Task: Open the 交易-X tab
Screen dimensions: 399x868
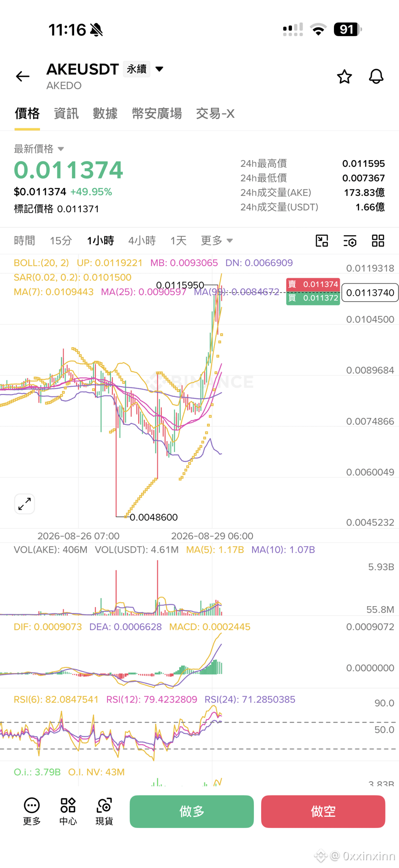Action: 215,114
